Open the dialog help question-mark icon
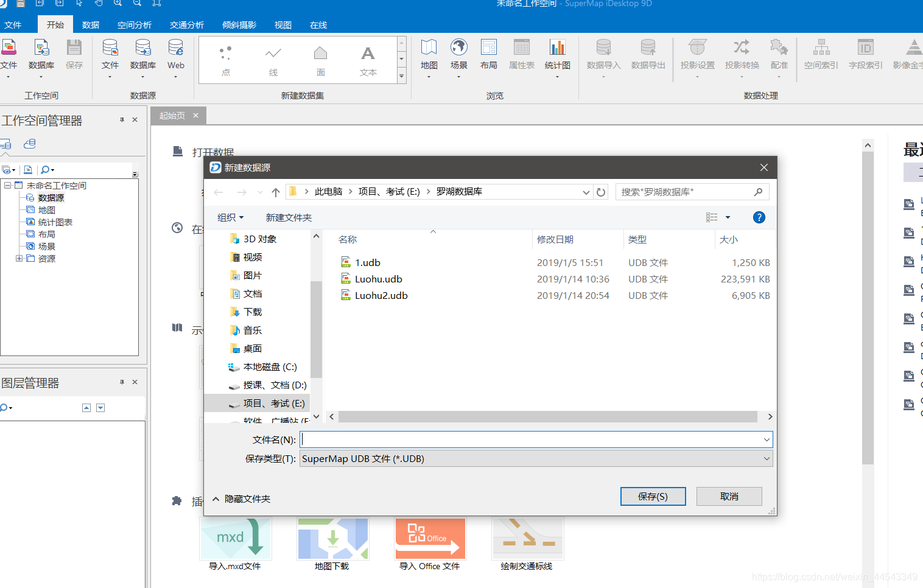The width and height of the screenshot is (923, 588). click(x=759, y=217)
